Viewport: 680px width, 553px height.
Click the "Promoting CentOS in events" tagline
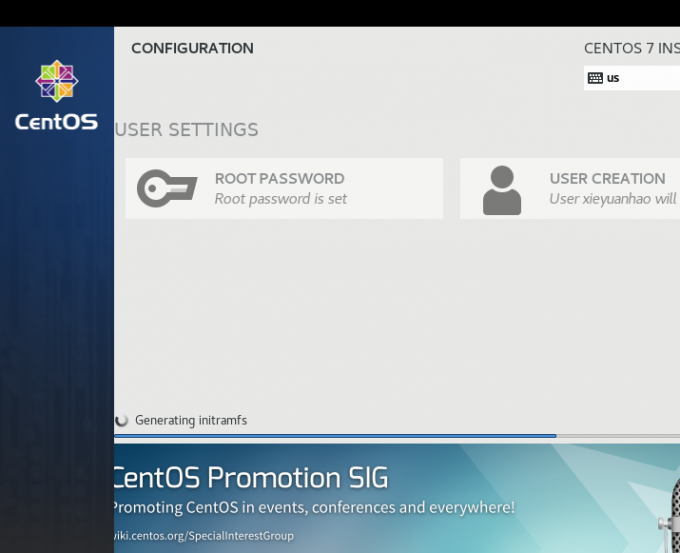314,508
